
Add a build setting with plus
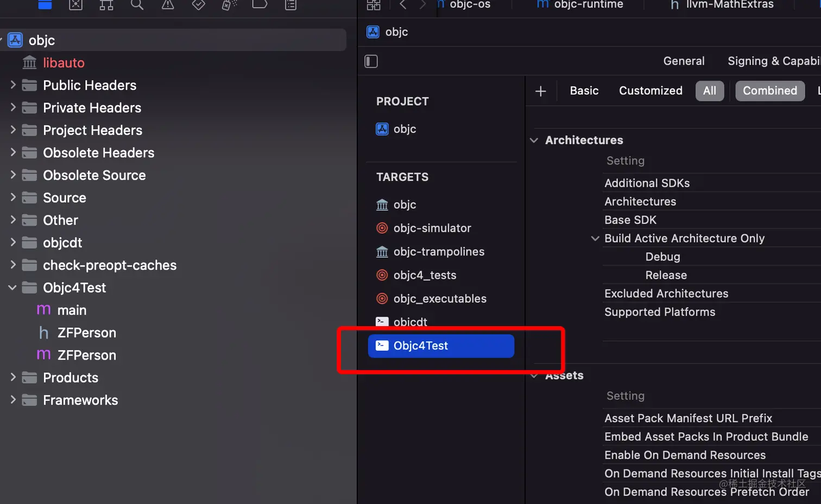point(540,91)
